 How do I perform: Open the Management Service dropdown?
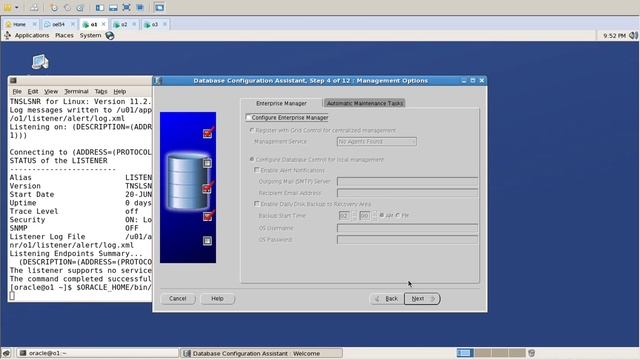point(376,141)
